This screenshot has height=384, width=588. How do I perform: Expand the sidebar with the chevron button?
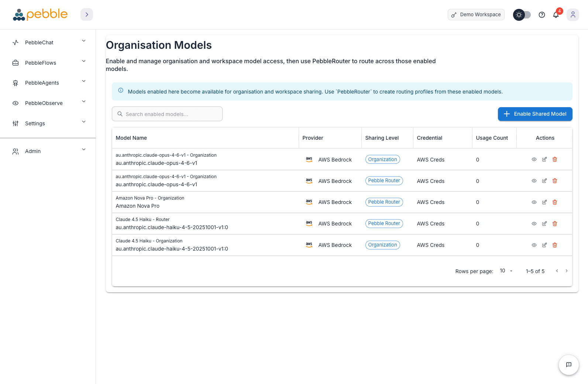87,14
